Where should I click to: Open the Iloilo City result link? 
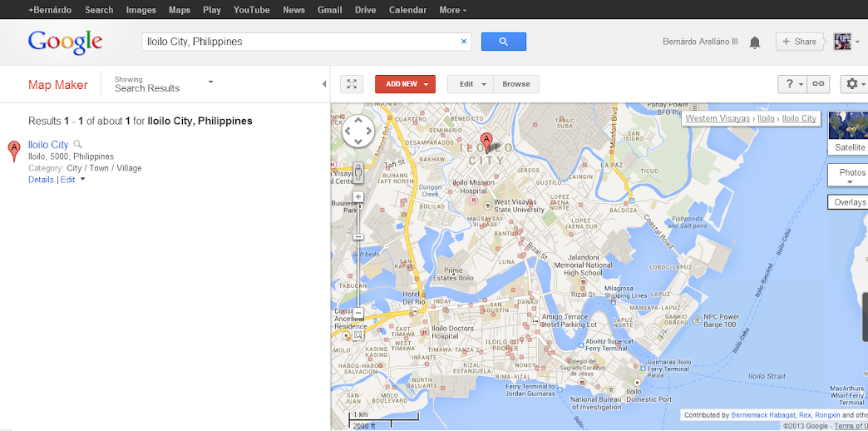tap(48, 145)
